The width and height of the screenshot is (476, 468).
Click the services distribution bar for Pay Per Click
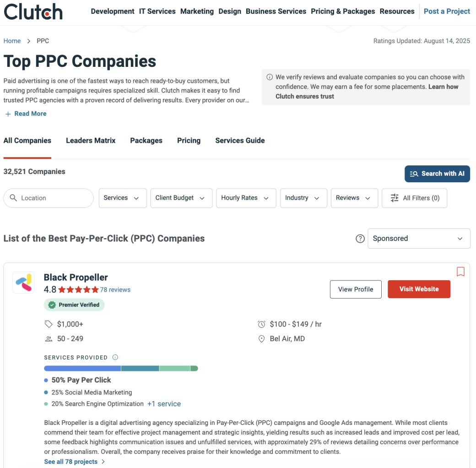81,368
